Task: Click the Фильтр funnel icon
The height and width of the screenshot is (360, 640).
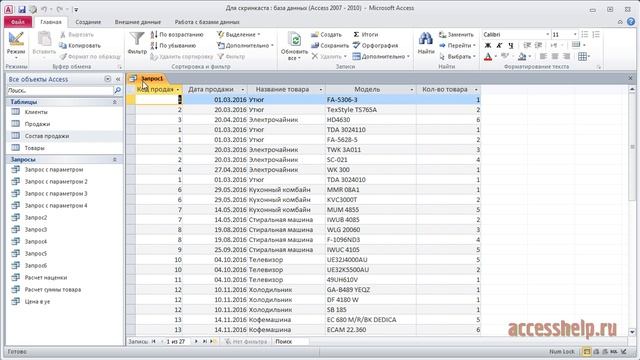Action: coord(137,39)
